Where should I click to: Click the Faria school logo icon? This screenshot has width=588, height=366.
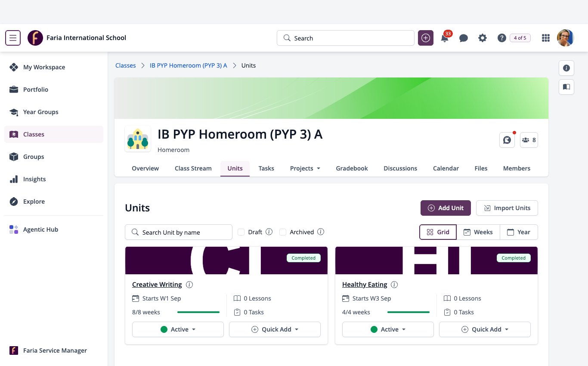[35, 38]
